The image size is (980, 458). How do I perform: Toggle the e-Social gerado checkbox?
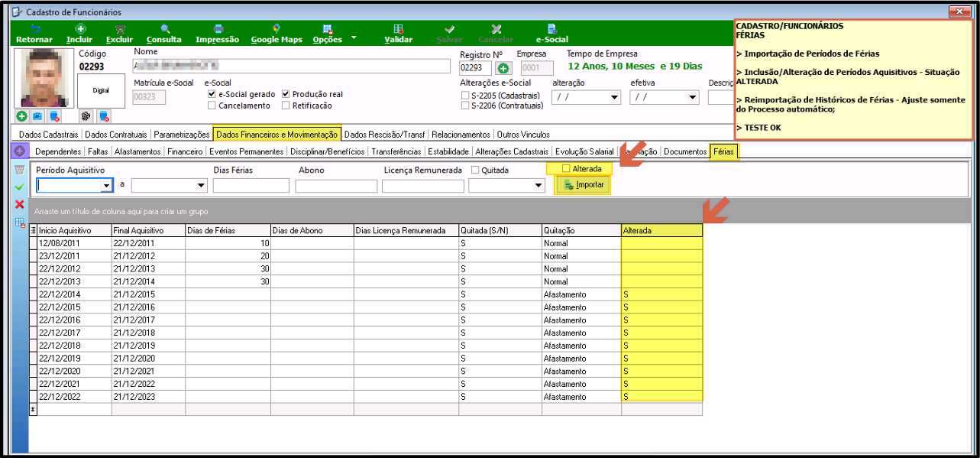(x=212, y=94)
